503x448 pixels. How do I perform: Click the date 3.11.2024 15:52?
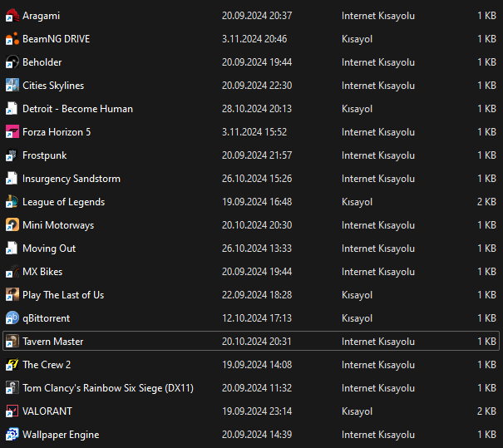tap(254, 132)
